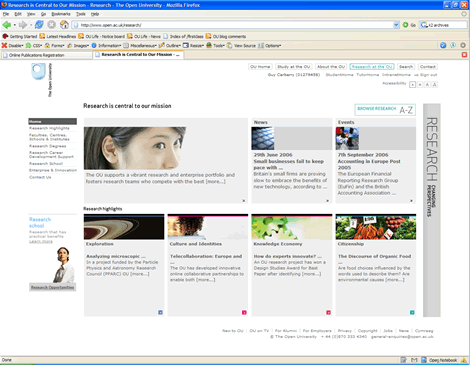Open the OU blog comments bookmark
Image resolution: width=470 pixels, height=365 pixels.
click(226, 36)
